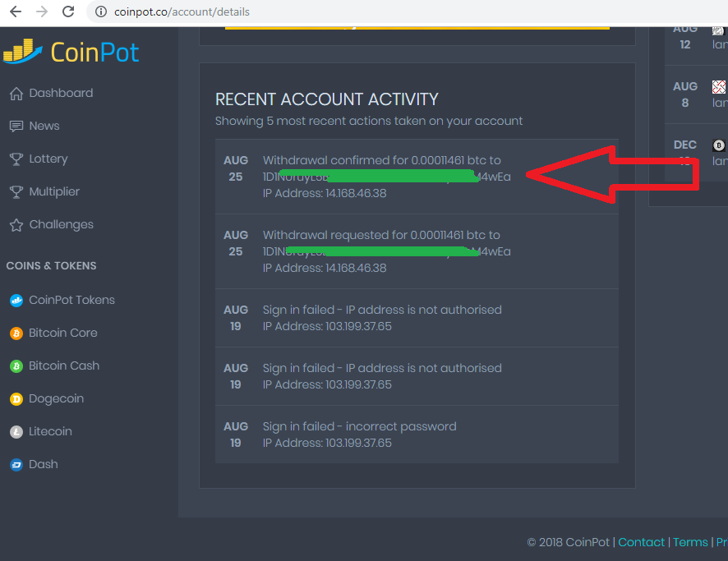Image resolution: width=728 pixels, height=561 pixels.
Task: Click the 'COINS & TOKENS' section header
Action: click(x=52, y=266)
